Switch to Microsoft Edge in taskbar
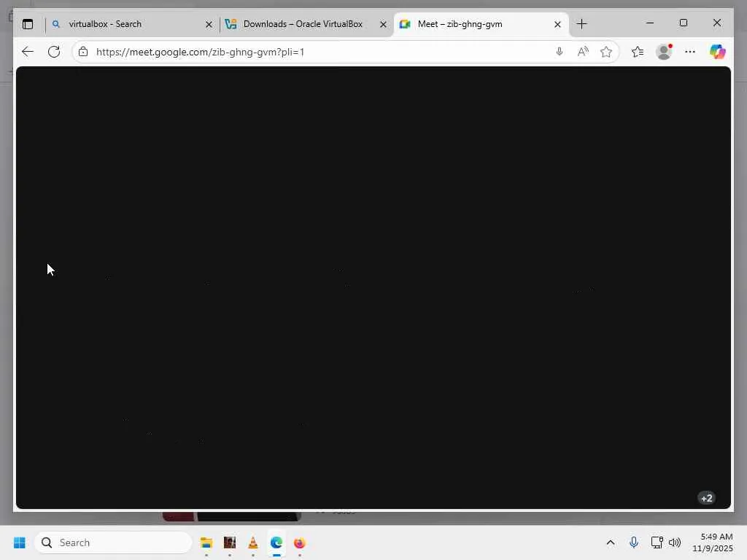The height and width of the screenshot is (560, 747). (x=276, y=542)
